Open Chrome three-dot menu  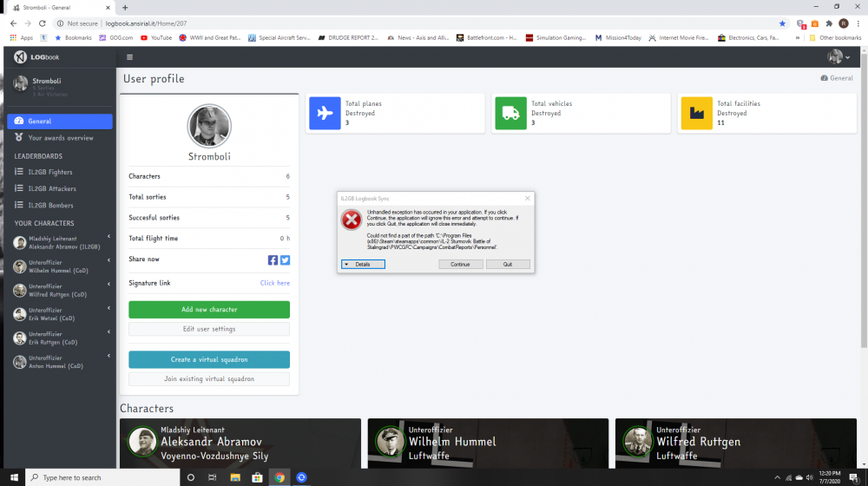(858, 23)
